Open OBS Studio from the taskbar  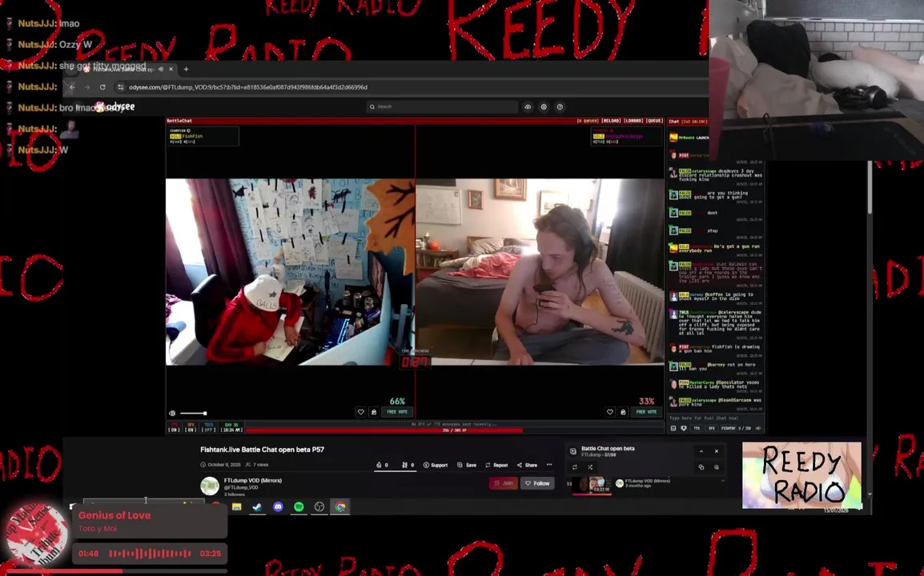[x=319, y=506]
